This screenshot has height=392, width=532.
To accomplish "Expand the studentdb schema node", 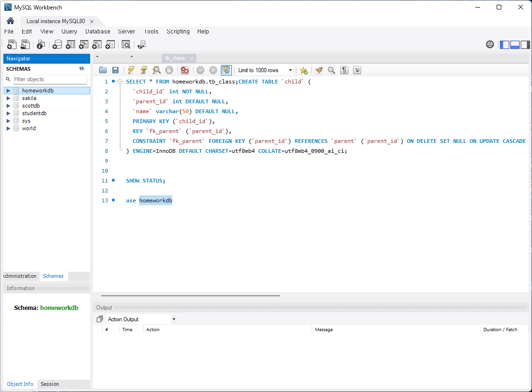I will point(8,113).
